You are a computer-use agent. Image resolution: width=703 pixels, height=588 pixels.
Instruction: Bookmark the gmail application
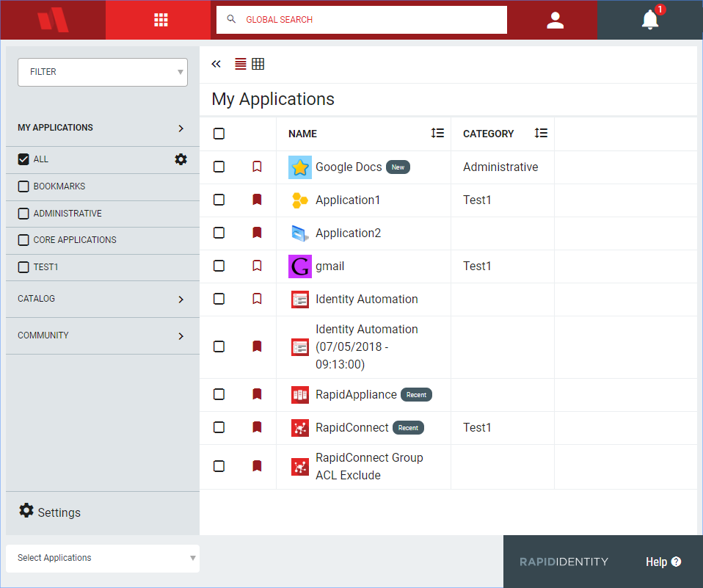tap(257, 266)
